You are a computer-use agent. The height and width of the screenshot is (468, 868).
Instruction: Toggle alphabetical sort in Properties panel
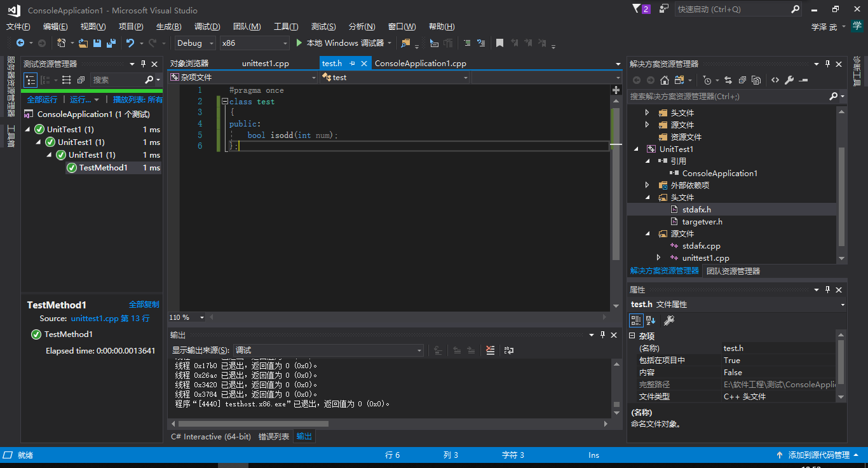[x=651, y=320]
